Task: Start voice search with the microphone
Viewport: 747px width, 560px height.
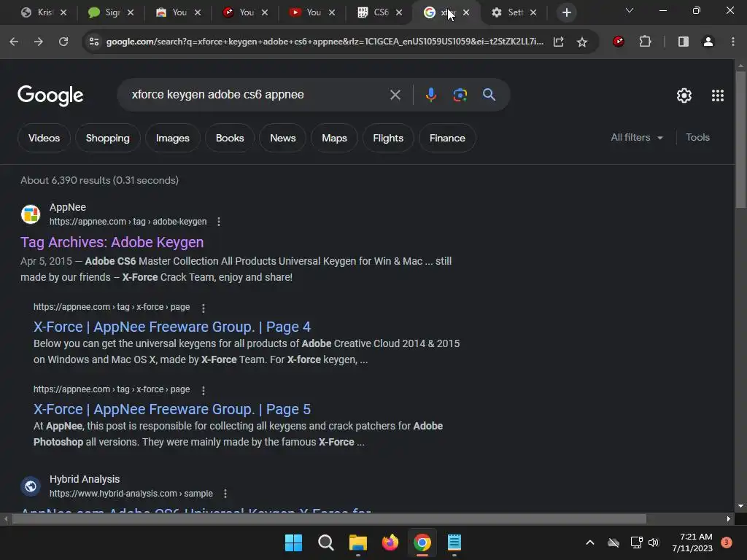Action: [x=430, y=95]
